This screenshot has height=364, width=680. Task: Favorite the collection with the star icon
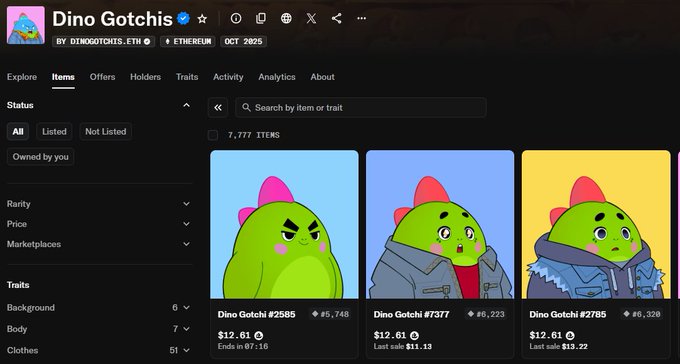click(202, 19)
